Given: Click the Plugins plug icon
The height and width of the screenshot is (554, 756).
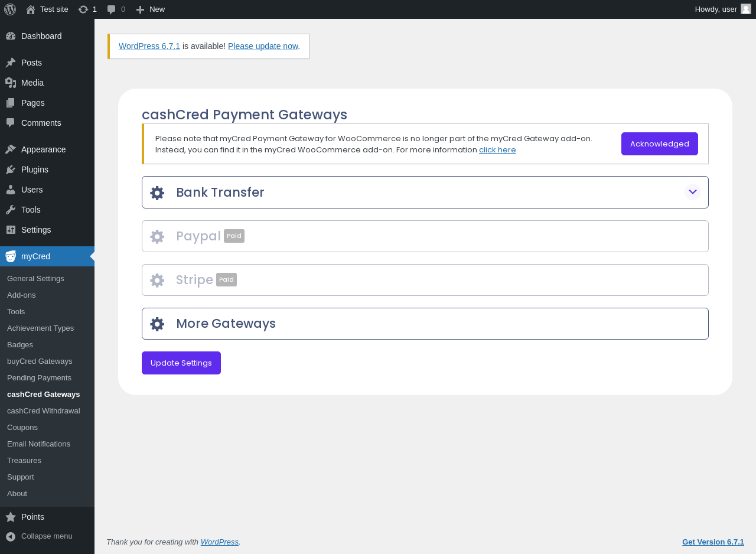Looking at the screenshot, I should pos(11,170).
